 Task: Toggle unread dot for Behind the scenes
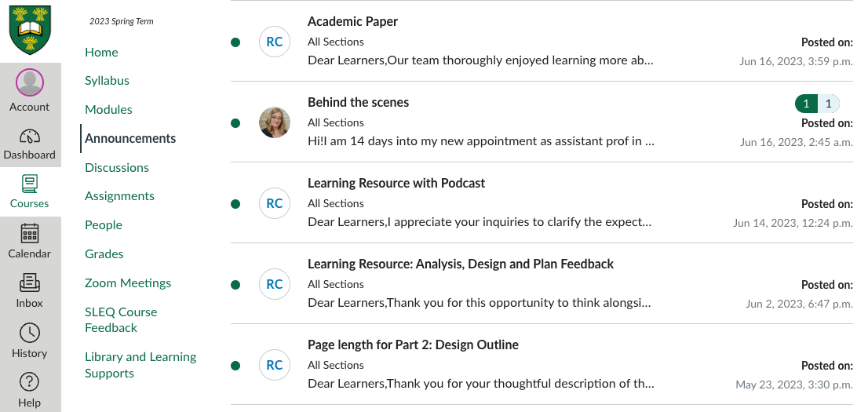tap(235, 123)
